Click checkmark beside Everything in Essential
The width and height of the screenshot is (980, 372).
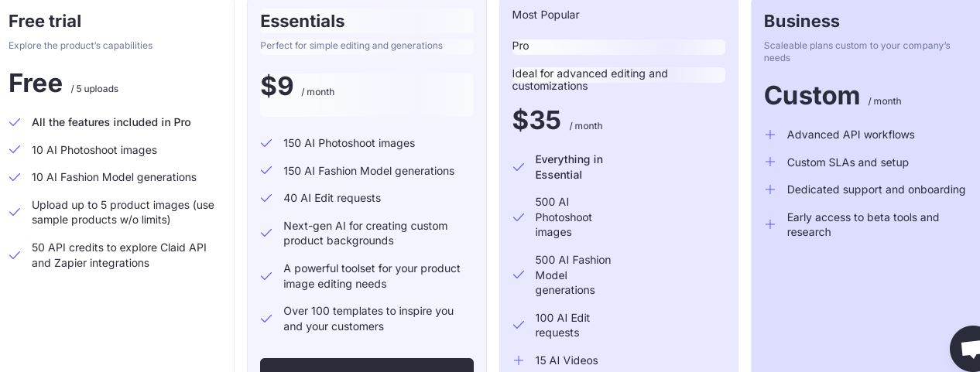tap(519, 167)
